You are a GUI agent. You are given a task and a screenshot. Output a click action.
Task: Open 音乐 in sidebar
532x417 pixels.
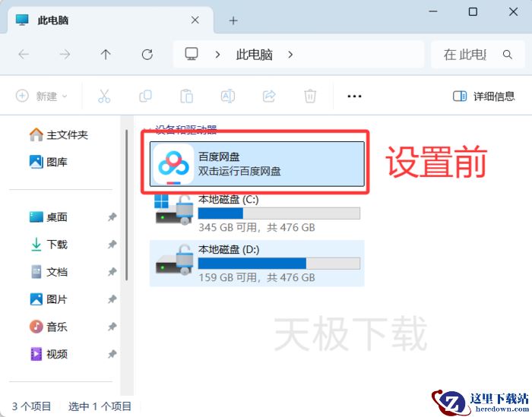48,327
